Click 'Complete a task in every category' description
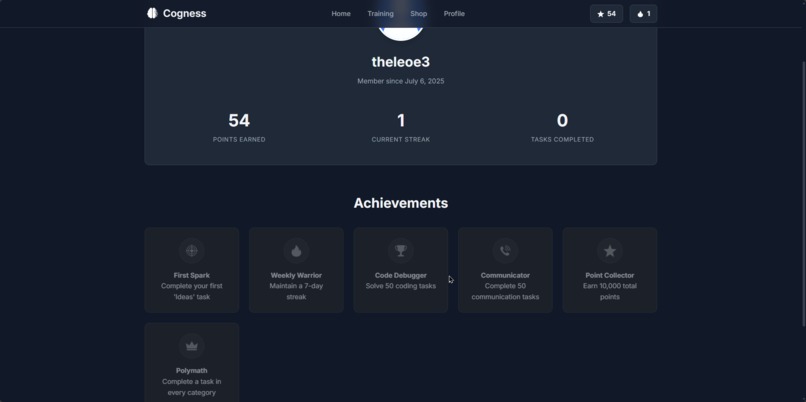This screenshot has width=806, height=402. 192,387
